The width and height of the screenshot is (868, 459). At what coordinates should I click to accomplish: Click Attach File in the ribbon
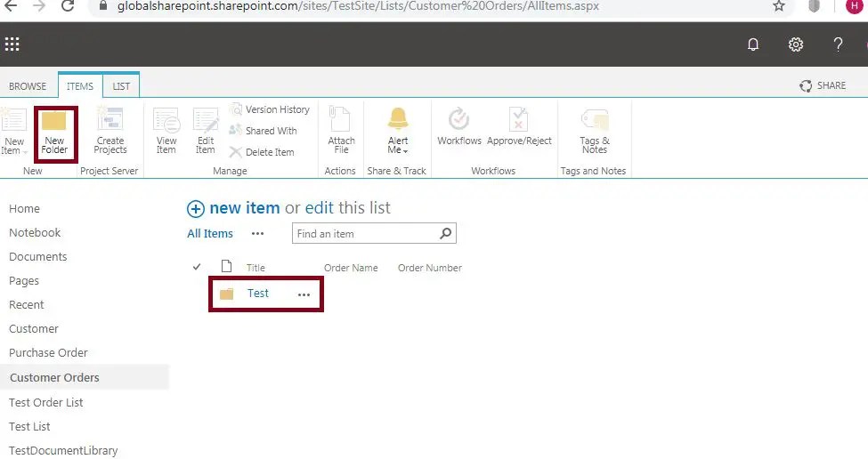click(x=341, y=132)
